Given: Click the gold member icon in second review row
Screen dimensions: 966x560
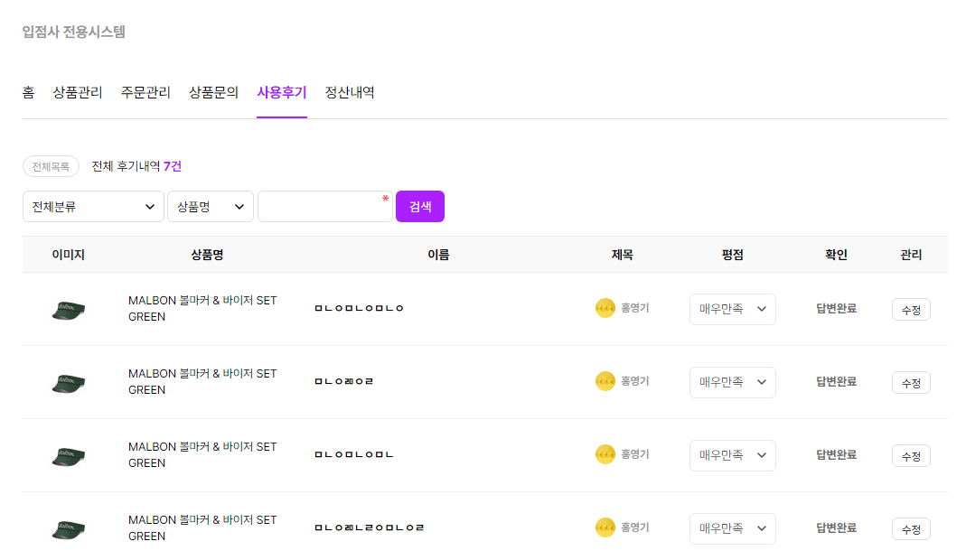Looking at the screenshot, I should (x=605, y=381).
